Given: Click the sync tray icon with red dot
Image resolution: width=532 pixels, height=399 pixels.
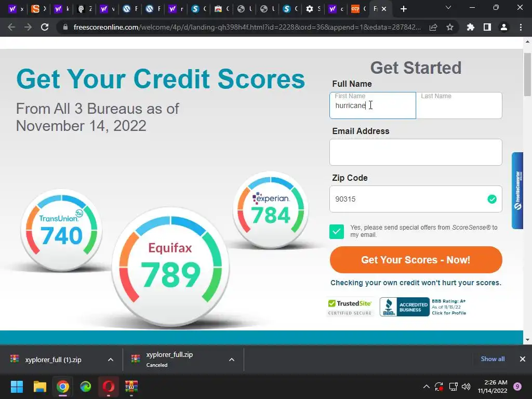Looking at the screenshot, I should [439, 387].
